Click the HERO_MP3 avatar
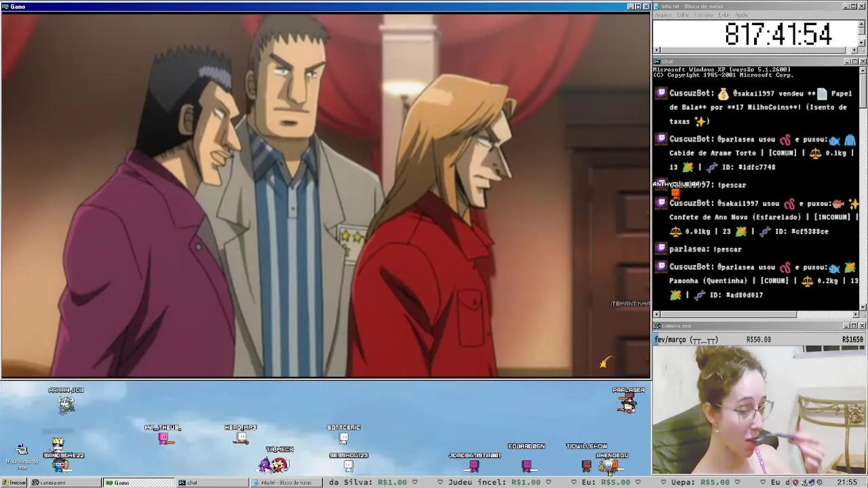This screenshot has width=868, height=488. [x=241, y=439]
